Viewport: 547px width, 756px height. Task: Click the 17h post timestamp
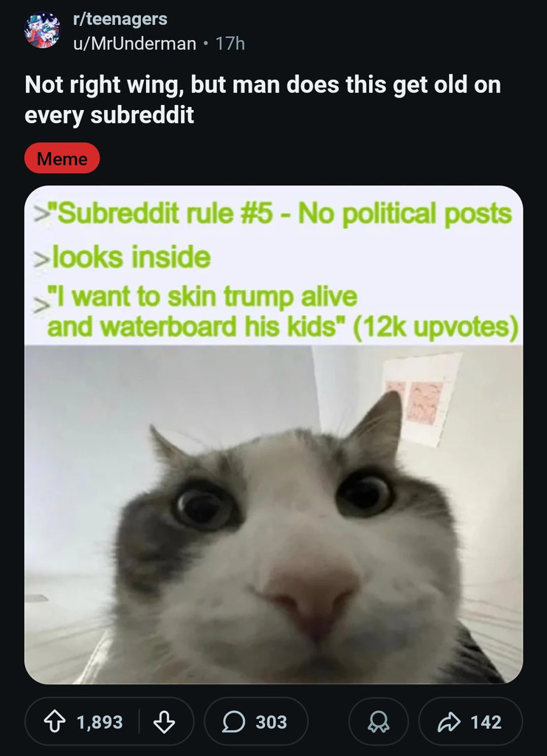pos(230,44)
